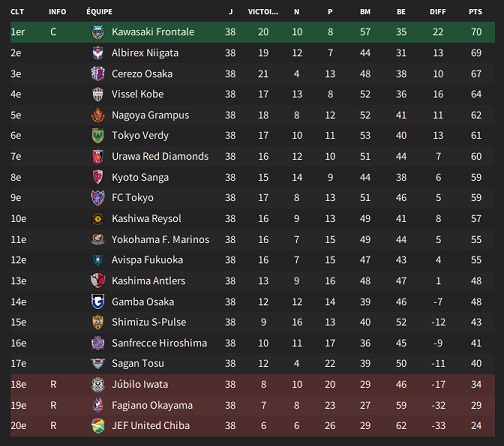Image resolution: width=504 pixels, height=446 pixels.
Task: Click the Kawasaki Frontale club crest
Action: (98, 32)
